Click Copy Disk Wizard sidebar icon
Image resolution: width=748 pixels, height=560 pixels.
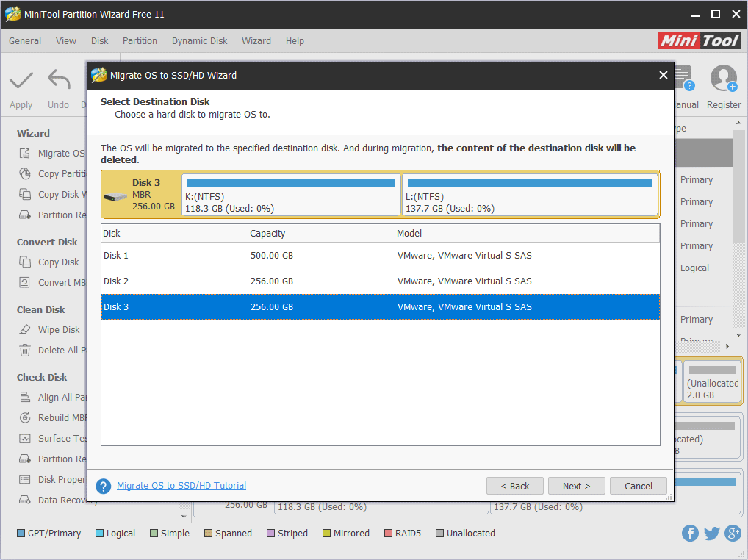point(25,194)
